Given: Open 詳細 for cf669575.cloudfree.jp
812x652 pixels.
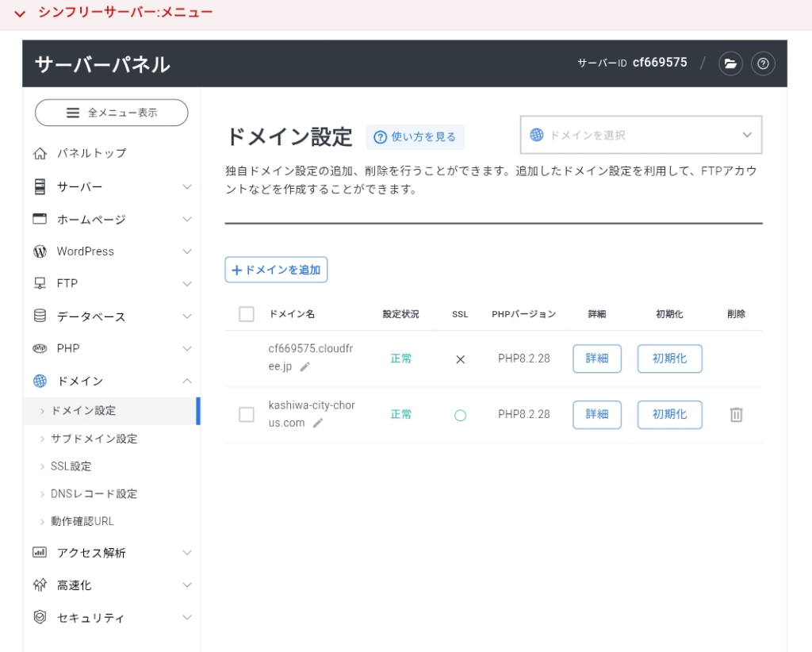Looking at the screenshot, I should tap(596, 359).
